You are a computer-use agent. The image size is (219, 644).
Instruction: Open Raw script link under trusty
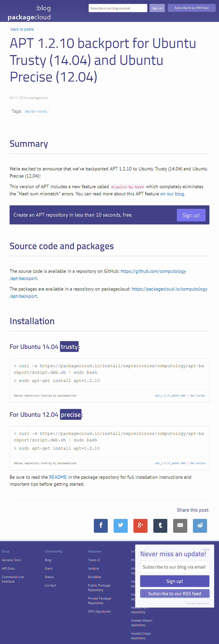[x=197, y=396]
